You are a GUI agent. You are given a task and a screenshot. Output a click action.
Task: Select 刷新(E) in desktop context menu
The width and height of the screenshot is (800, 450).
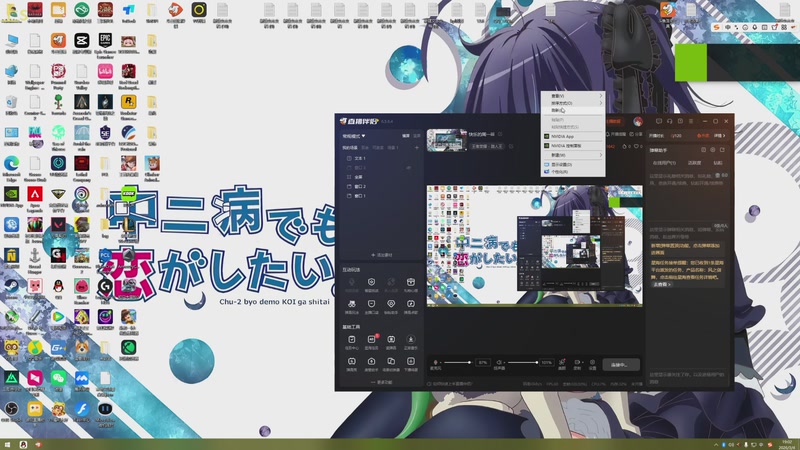(573, 110)
